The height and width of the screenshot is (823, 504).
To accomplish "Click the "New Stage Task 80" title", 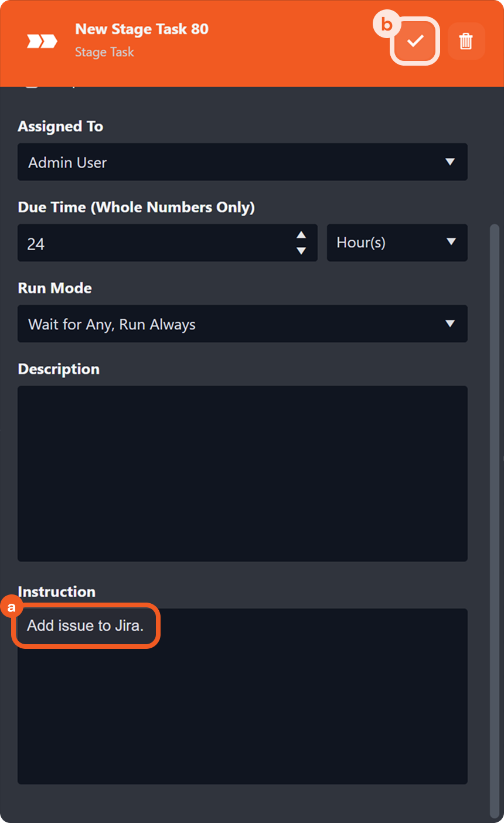I will click(x=142, y=29).
